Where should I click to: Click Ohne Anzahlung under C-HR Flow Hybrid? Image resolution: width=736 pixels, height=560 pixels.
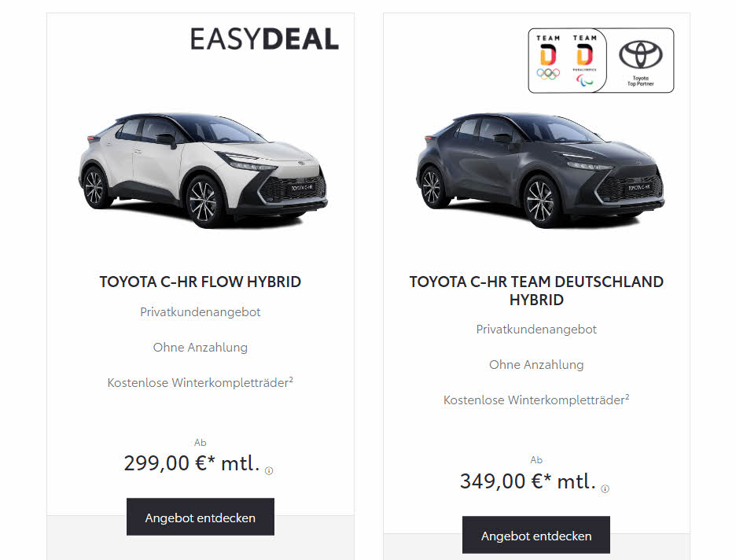point(201,348)
